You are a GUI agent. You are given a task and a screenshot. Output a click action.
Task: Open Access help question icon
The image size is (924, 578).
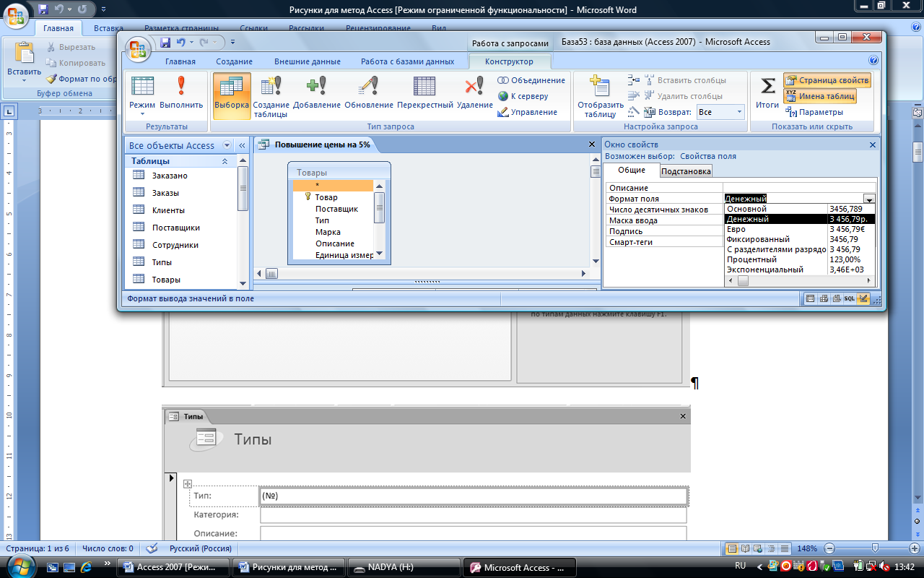pos(873,61)
